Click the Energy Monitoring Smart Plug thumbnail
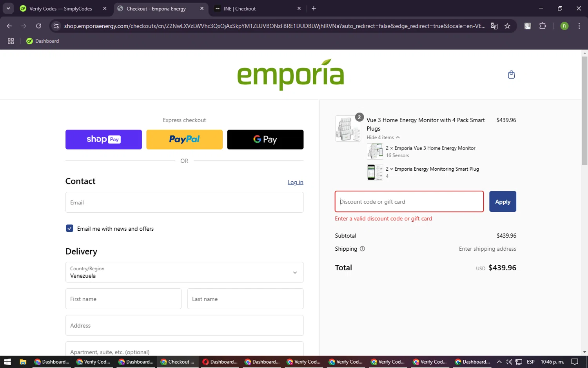Image resolution: width=588 pixels, height=368 pixels. (375, 172)
